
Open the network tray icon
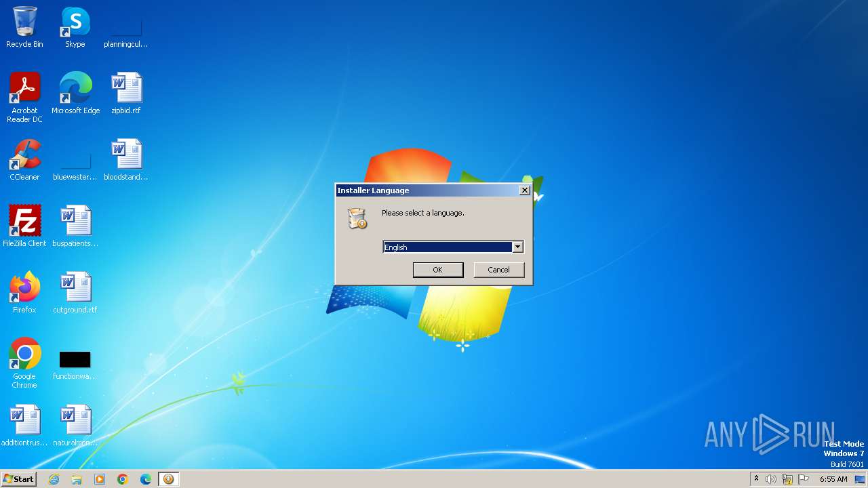787,479
